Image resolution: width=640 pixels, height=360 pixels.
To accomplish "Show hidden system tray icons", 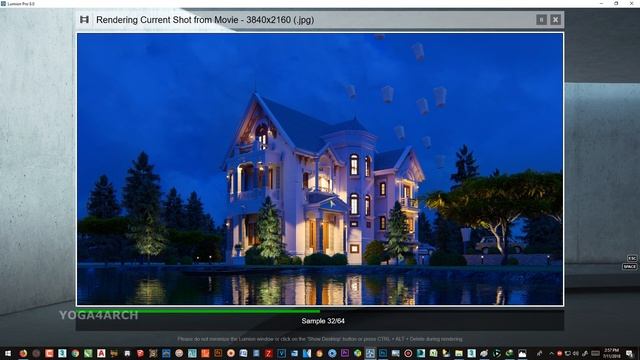I will 551,353.
